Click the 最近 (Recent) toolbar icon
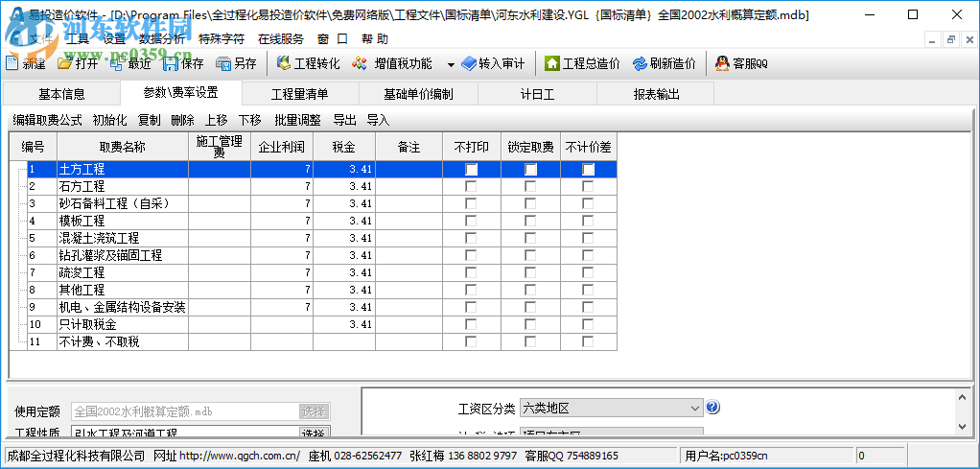Viewport: 980px width, 469px height. point(117,63)
